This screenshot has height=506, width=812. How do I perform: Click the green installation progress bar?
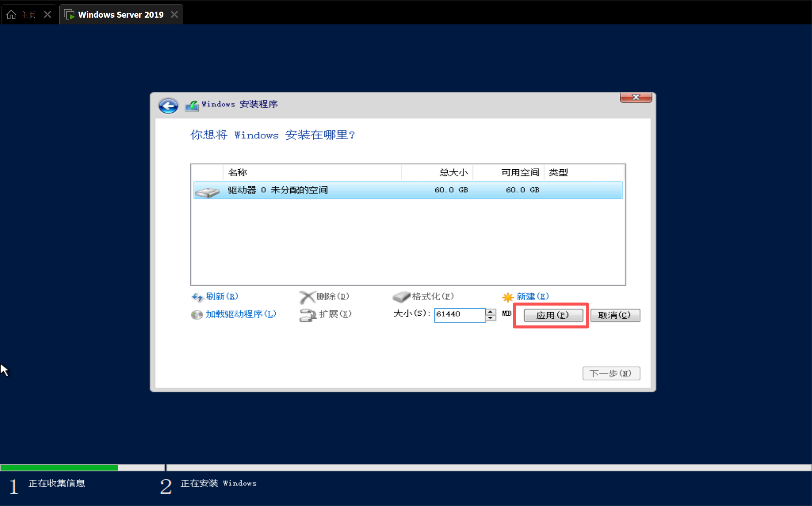[59, 468]
